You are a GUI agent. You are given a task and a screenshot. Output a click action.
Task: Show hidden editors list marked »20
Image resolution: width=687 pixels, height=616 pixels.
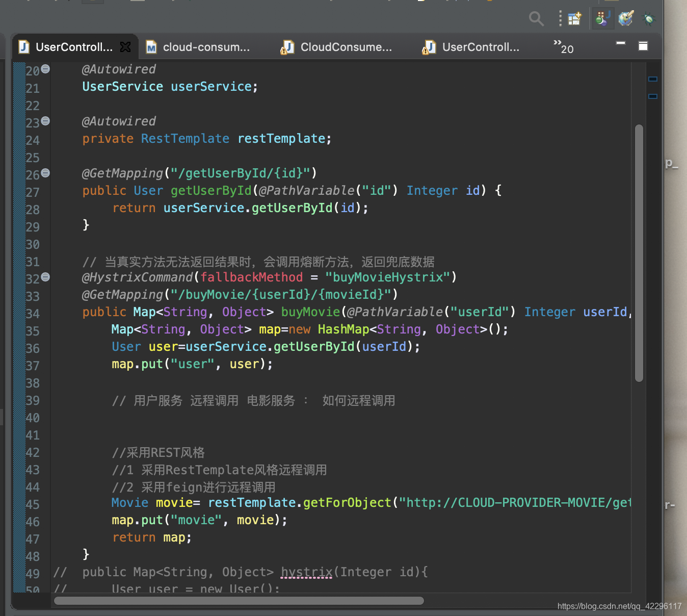coord(564,47)
